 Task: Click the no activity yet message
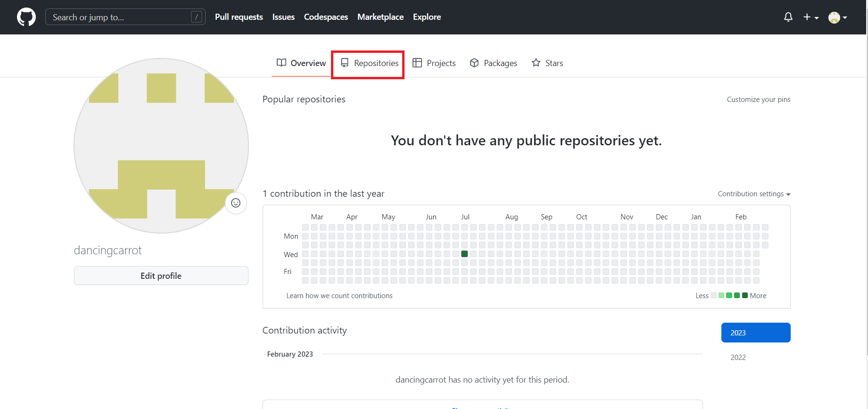(482, 380)
